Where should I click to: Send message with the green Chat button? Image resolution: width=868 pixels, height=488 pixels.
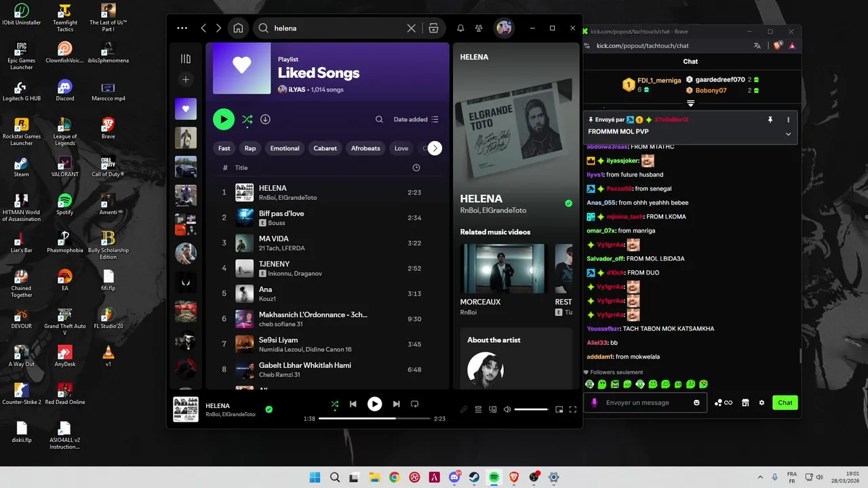[x=785, y=403]
